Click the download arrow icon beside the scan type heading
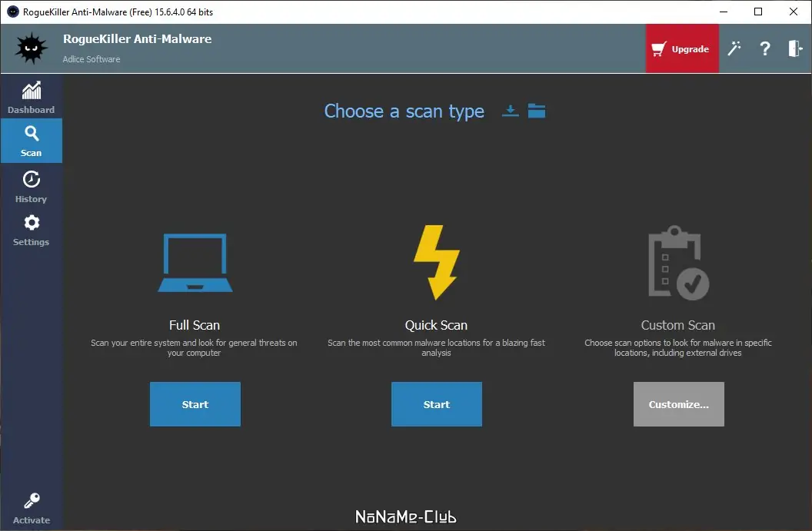The height and width of the screenshot is (531, 812). pos(510,111)
